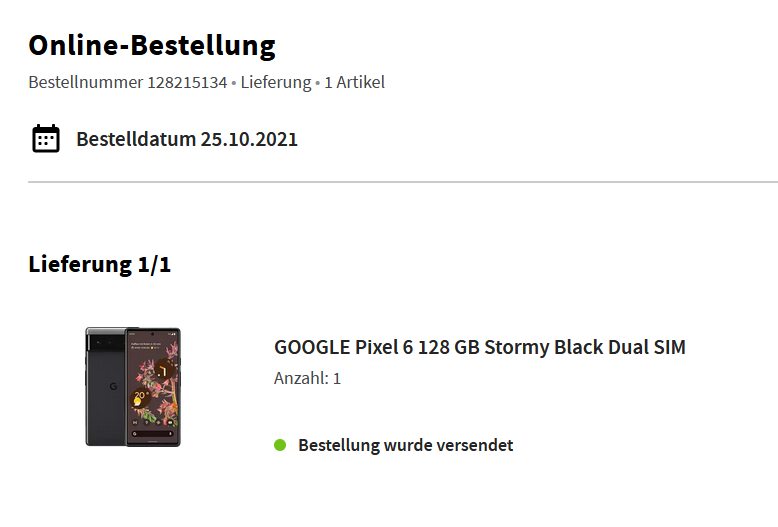This screenshot has width=778, height=527.
Task: Click the Anzahl: 1 quantity text
Action: tap(307, 378)
